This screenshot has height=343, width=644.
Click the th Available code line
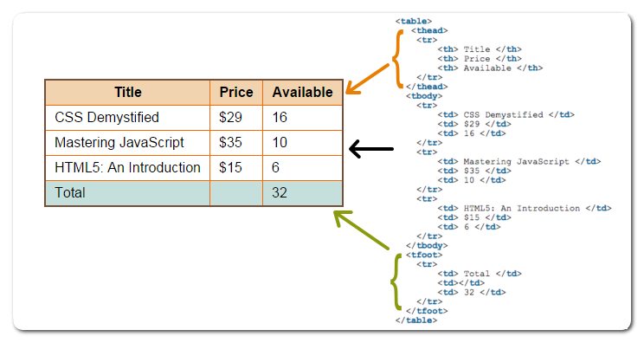[x=490, y=68]
